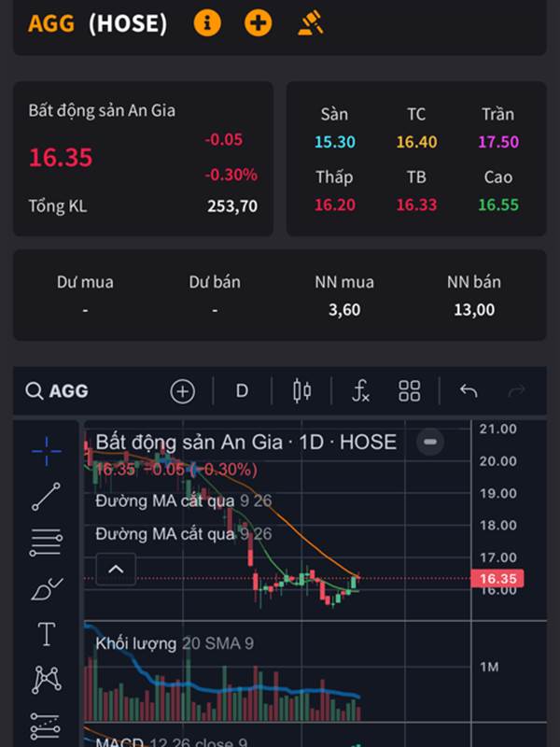Screen dimensions: 560x747
Task: Open indicators fx menu
Action: point(360,391)
